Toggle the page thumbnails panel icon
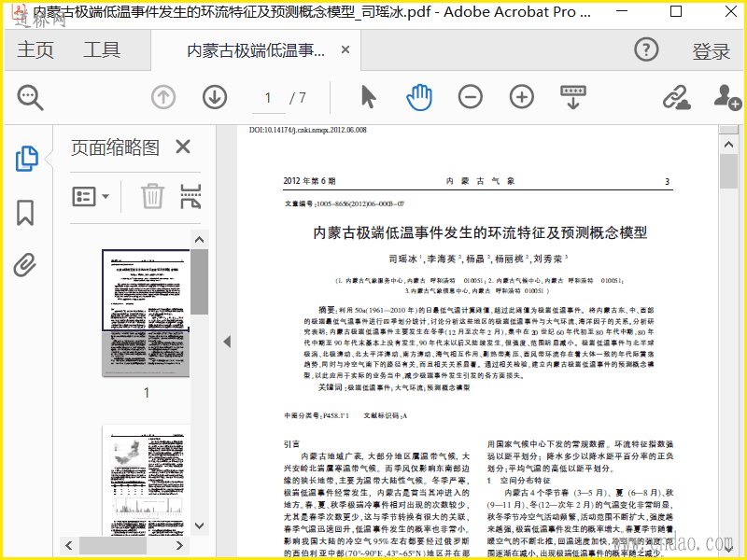 coord(26,159)
